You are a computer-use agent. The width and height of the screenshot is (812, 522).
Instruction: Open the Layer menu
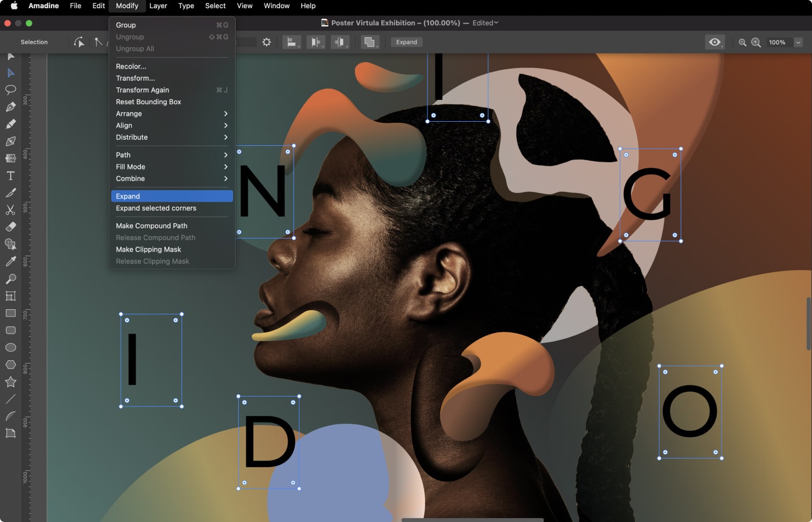(x=158, y=6)
